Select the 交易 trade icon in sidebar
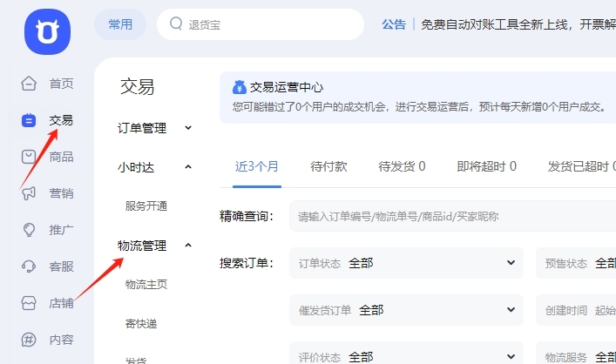The width and height of the screenshot is (616, 364). tap(29, 120)
